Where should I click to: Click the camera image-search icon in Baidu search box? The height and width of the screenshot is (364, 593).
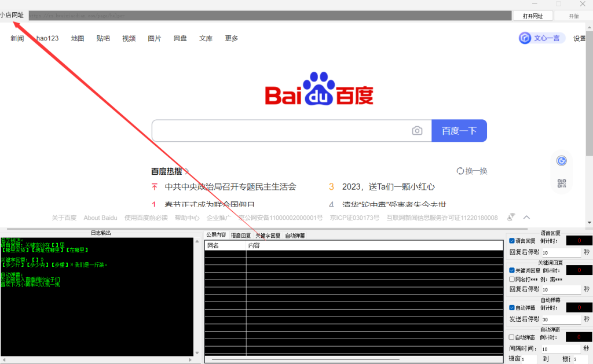[x=417, y=131]
